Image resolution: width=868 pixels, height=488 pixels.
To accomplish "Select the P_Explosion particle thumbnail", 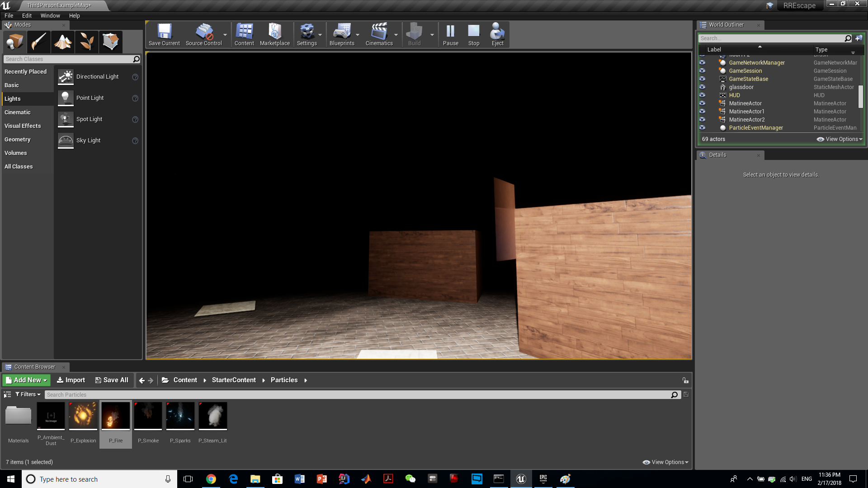I will click(x=83, y=416).
